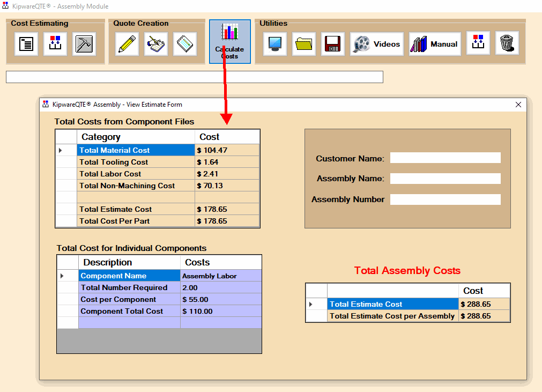Image resolution: width=542 pixels, height=392 pixels.
Task: Select the Total Tooling Cost row
Action: (158, 162)
